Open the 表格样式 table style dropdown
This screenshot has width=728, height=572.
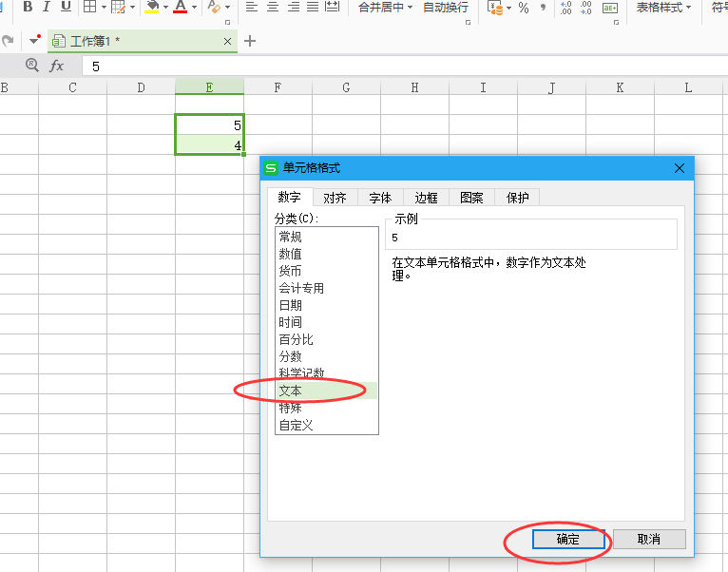click(x=663, y=7)
